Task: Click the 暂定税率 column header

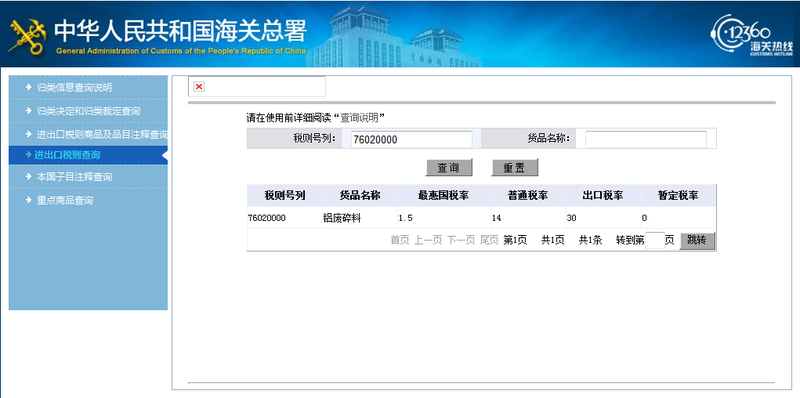Action: coord(679,195)
